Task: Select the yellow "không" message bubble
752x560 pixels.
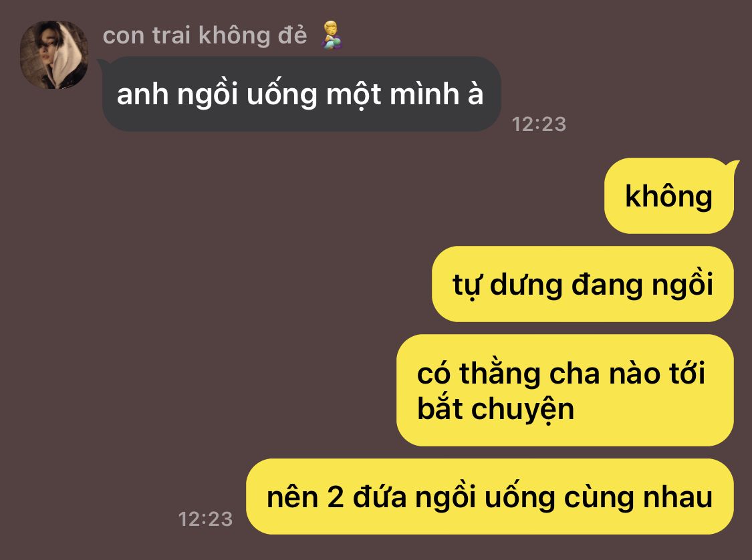Action: 668,196
